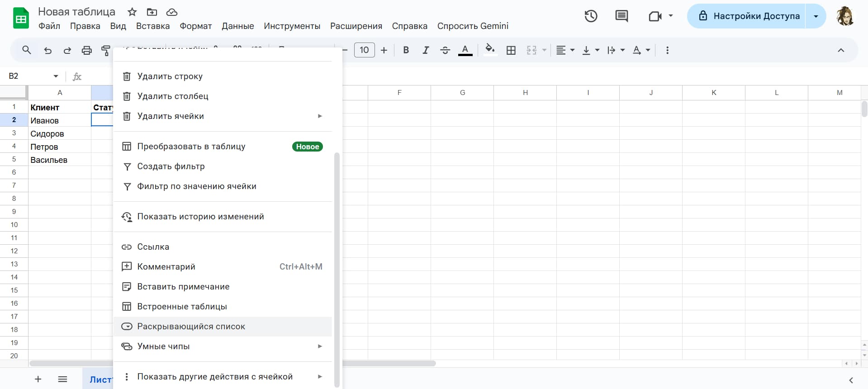Viewport: 868px width, 389px height.
Task: Click the add new sheet plus button
Action: click(x=38, y=379)
